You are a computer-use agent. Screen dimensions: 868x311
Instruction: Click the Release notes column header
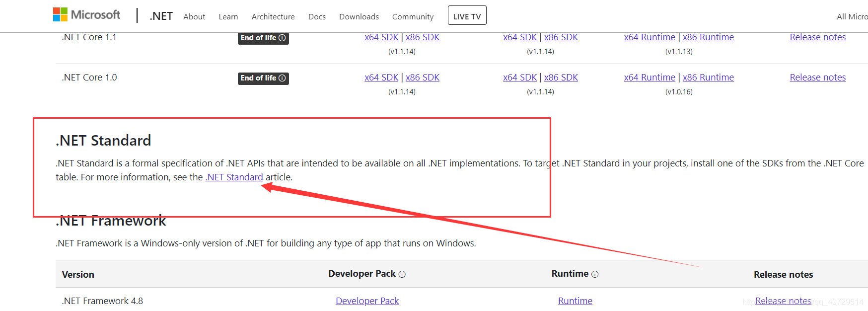(x=783, y=275)
